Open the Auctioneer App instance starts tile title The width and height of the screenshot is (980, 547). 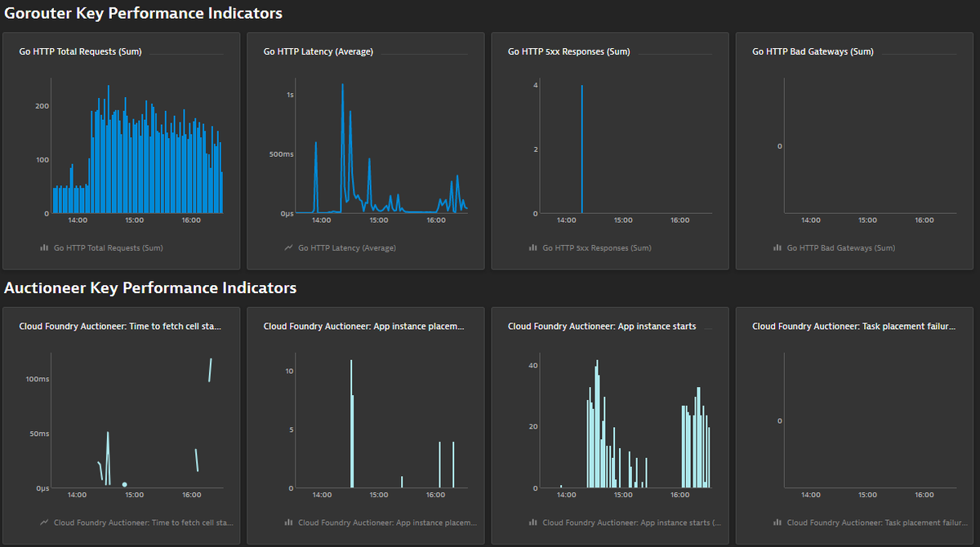pos(602,326)
